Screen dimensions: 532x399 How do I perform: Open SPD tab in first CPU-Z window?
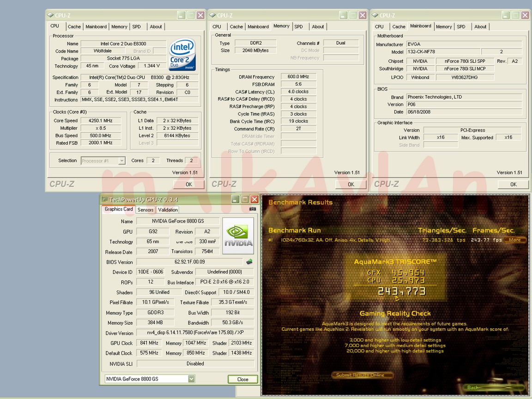[x=136, y=26]
